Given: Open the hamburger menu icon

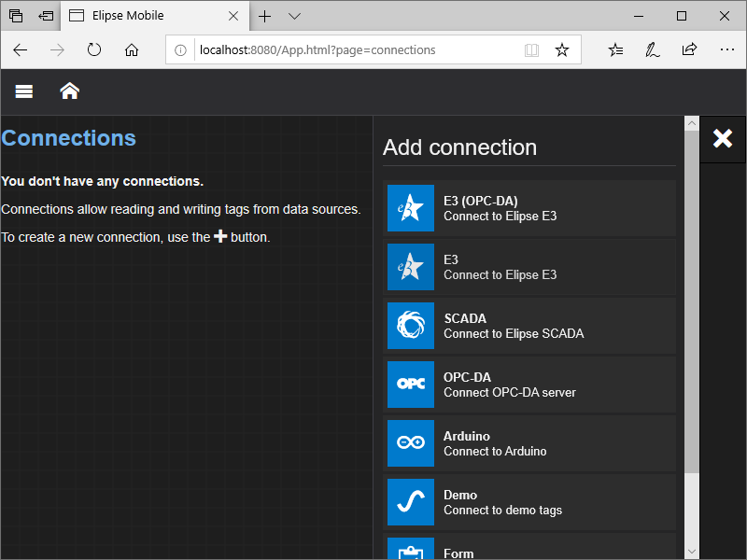Looking at the screenshot, I should 24,91.
